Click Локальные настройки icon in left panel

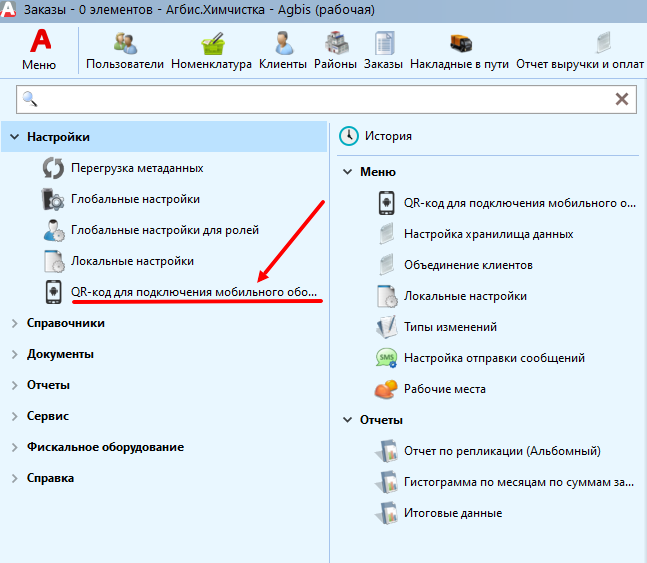54,261
